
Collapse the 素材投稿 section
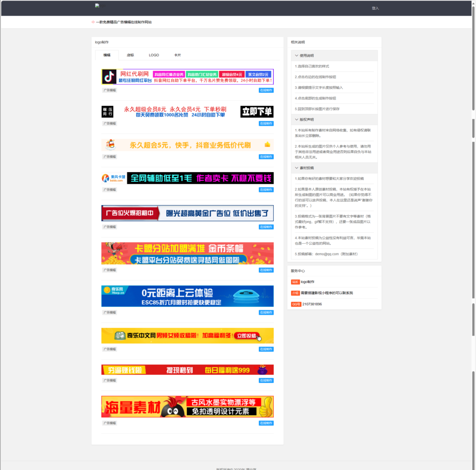coord(334,168)
